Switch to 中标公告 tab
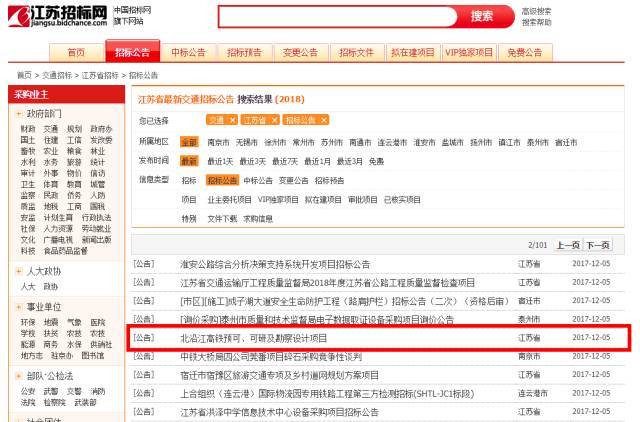This screenshot has height=422, width=640. (188, 53)
